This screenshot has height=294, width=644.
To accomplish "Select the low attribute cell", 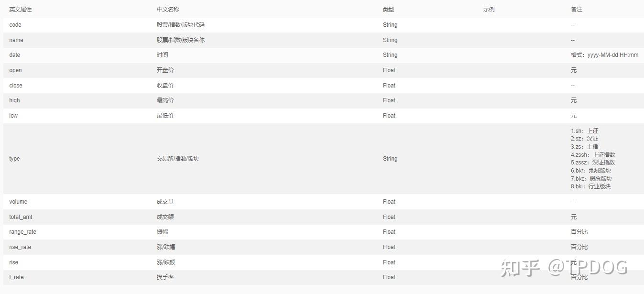I will 13,116.
